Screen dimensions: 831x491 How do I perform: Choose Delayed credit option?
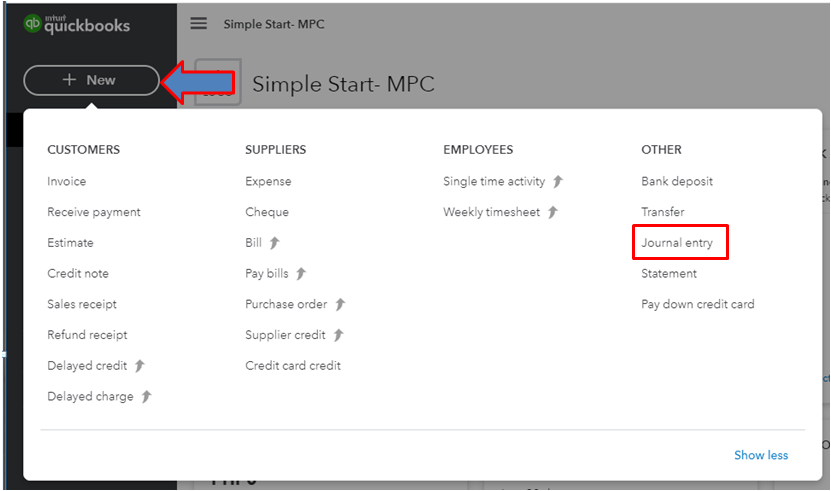click(87, 366)
